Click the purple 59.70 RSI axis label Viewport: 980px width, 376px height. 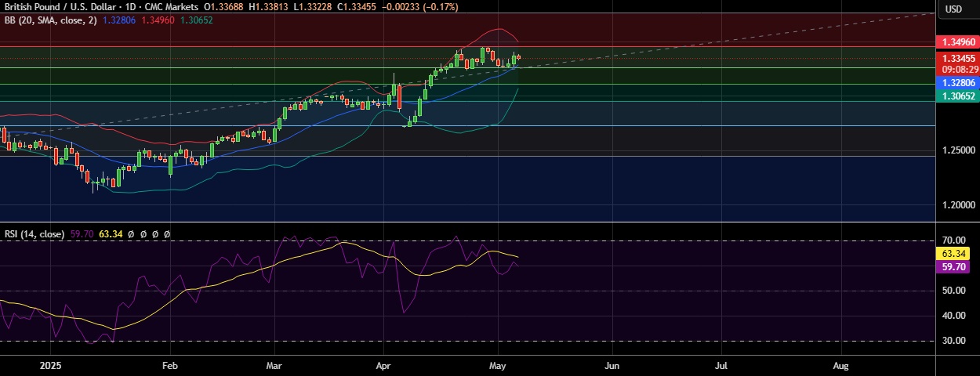(x=958, y=267)
